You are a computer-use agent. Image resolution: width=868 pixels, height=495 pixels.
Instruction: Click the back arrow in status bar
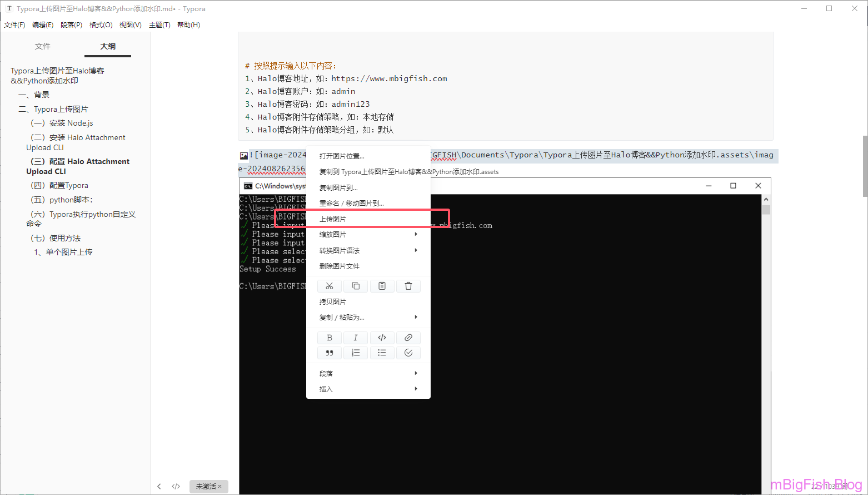click(x=159, y=486)
